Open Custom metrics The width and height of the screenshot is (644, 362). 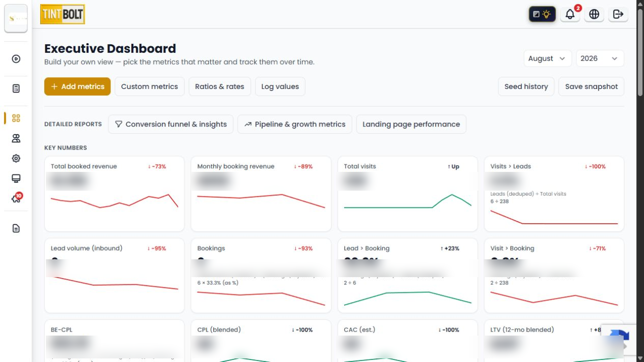coord(150,86)
